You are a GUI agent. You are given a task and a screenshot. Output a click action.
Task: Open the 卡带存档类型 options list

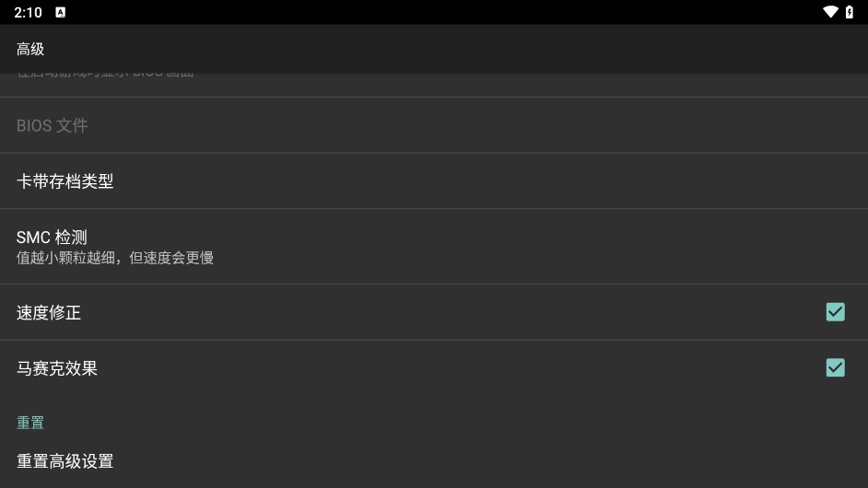65,181
